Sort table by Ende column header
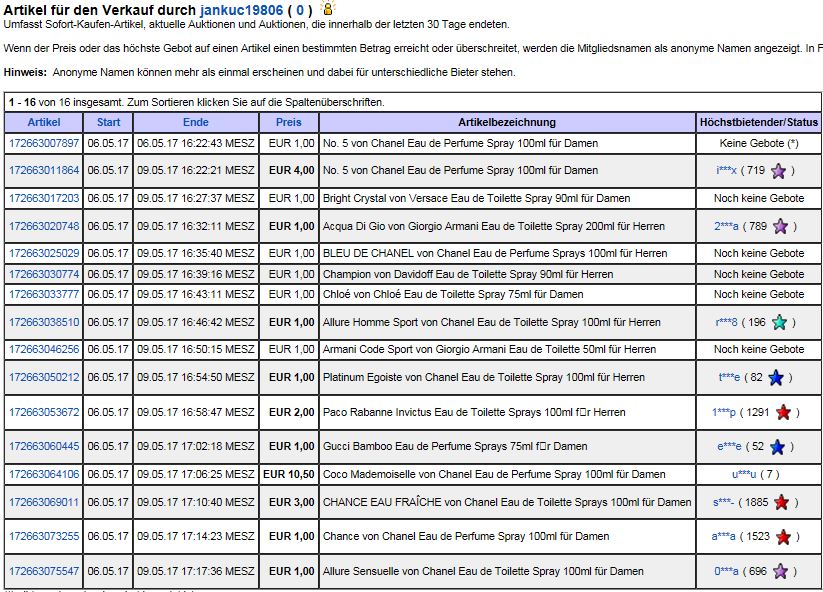The height and width of the screenshot is (592, 823). coord(196,122)
